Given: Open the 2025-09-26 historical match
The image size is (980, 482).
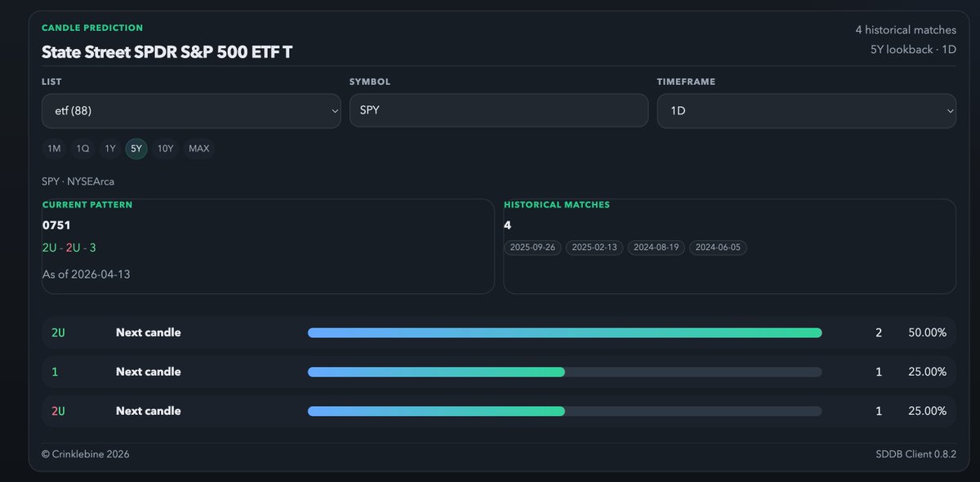Looking at the screenshot, I should pos(532,248).
